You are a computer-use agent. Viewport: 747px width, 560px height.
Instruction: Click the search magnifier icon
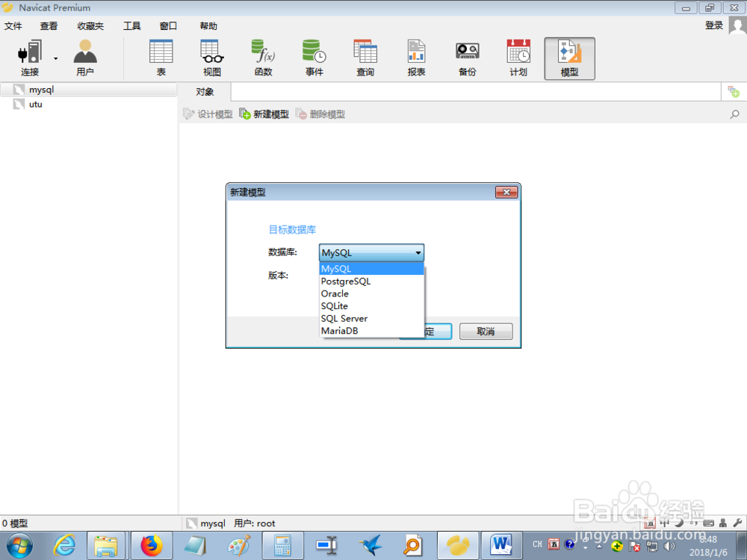point(734,114)
